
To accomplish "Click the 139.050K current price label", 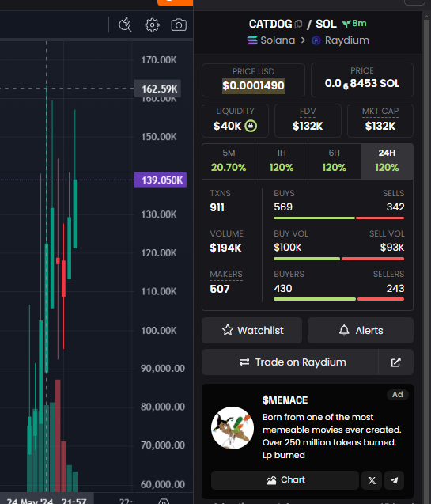I will click(161, 180).
